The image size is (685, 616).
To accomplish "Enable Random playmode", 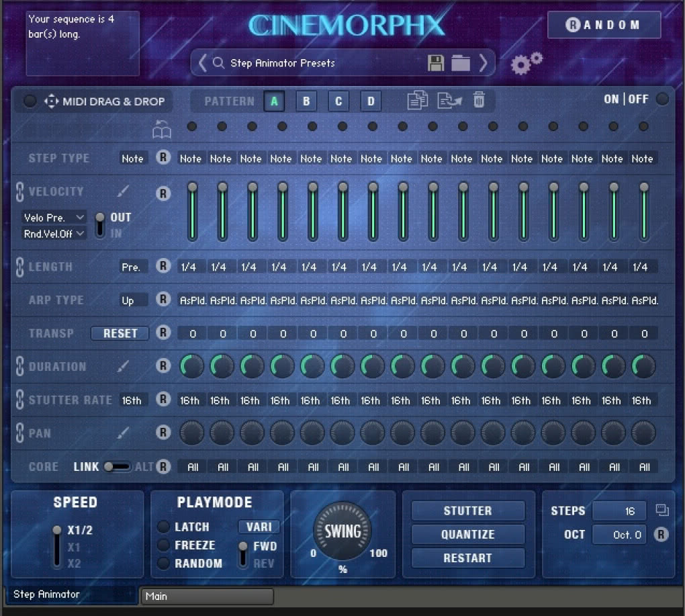I will 163,563.
